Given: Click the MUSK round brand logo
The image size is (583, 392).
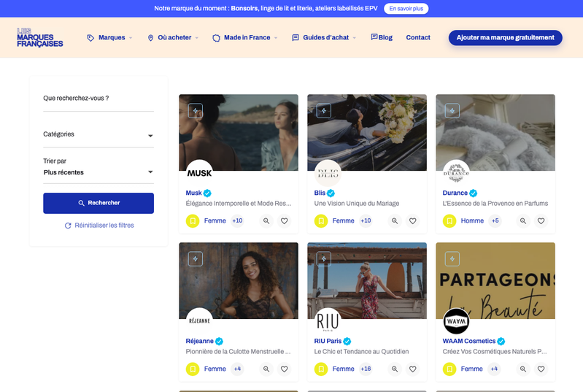Looking at the screenshot, I should click(200, 173).
